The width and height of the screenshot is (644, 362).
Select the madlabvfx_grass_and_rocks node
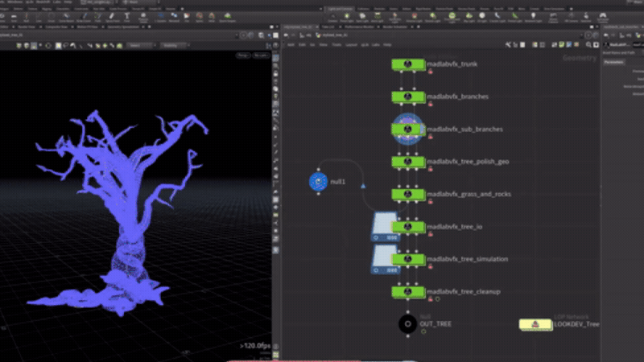408,194
